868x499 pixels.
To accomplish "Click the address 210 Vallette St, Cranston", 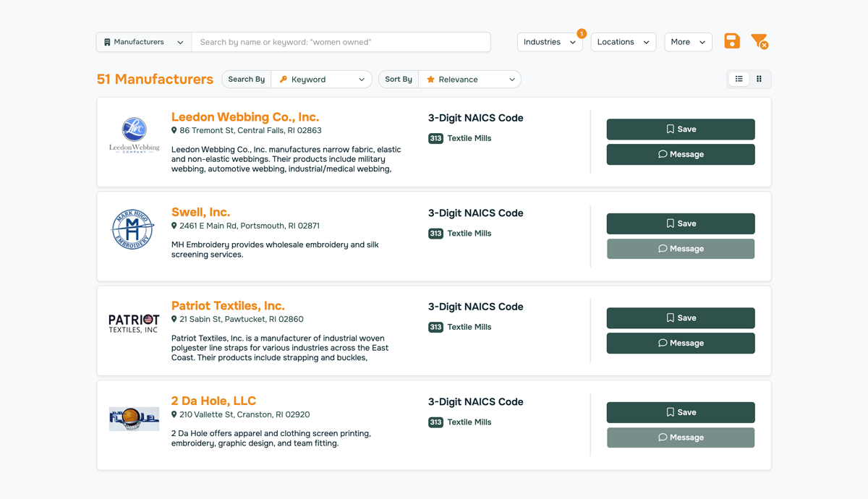I will [244, 414].
